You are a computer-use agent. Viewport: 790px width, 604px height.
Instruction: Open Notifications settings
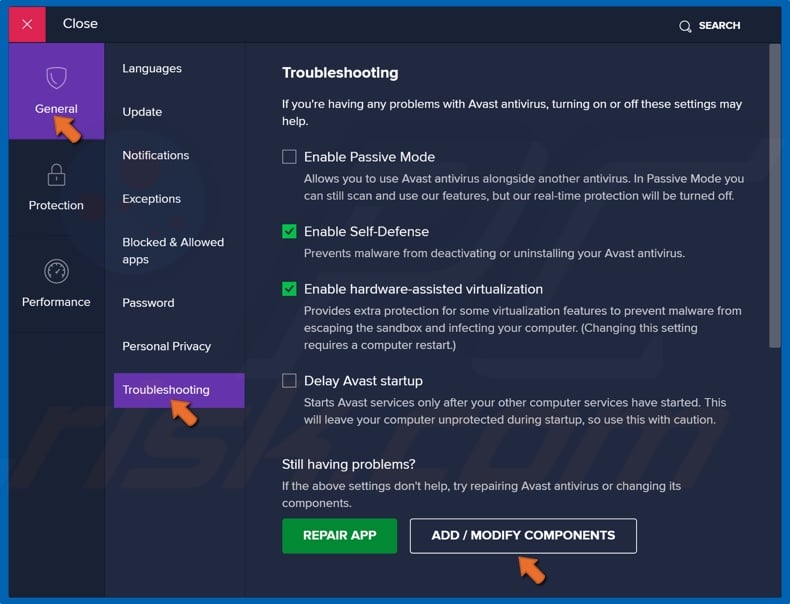156,155
